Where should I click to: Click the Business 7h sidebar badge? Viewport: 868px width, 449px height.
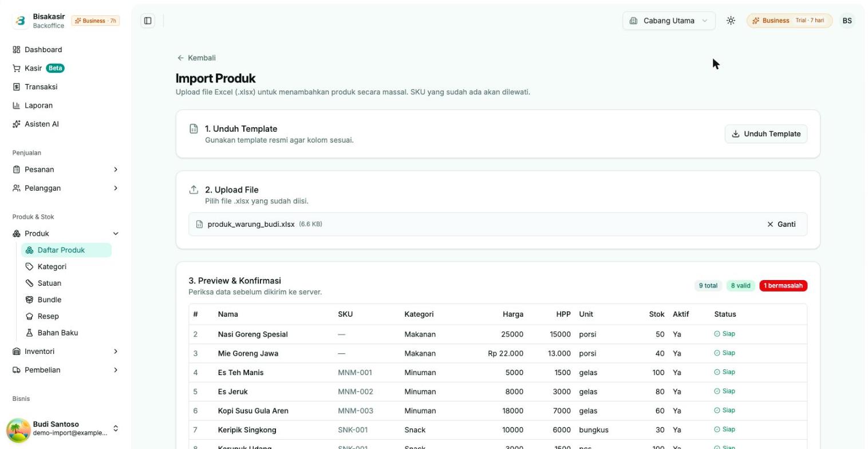click(x=96, y=21)
